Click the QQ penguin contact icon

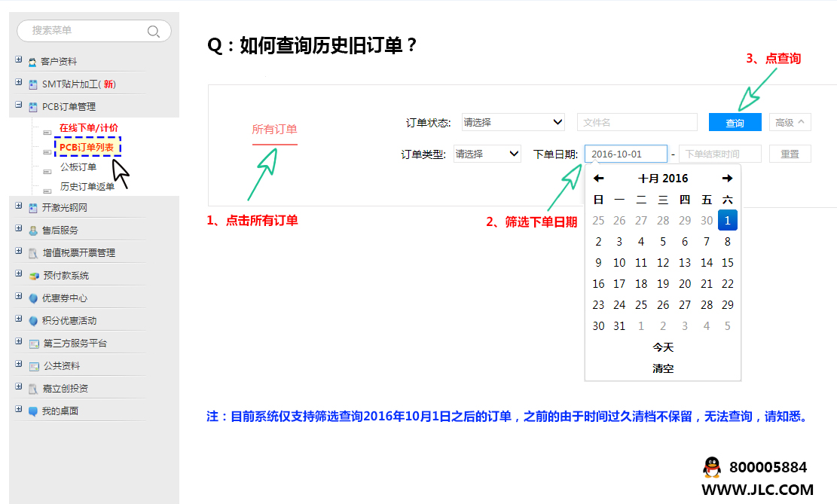click(x=711, y=467)
